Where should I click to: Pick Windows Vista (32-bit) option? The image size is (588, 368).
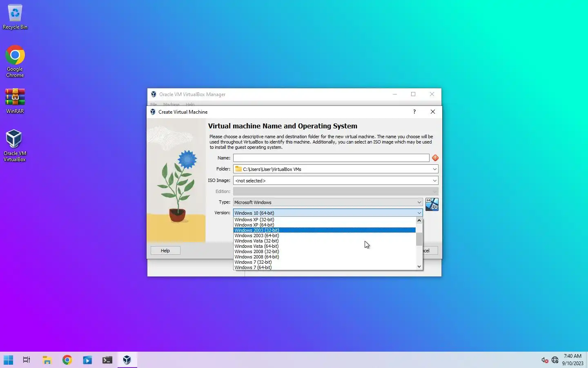point(325,241)
